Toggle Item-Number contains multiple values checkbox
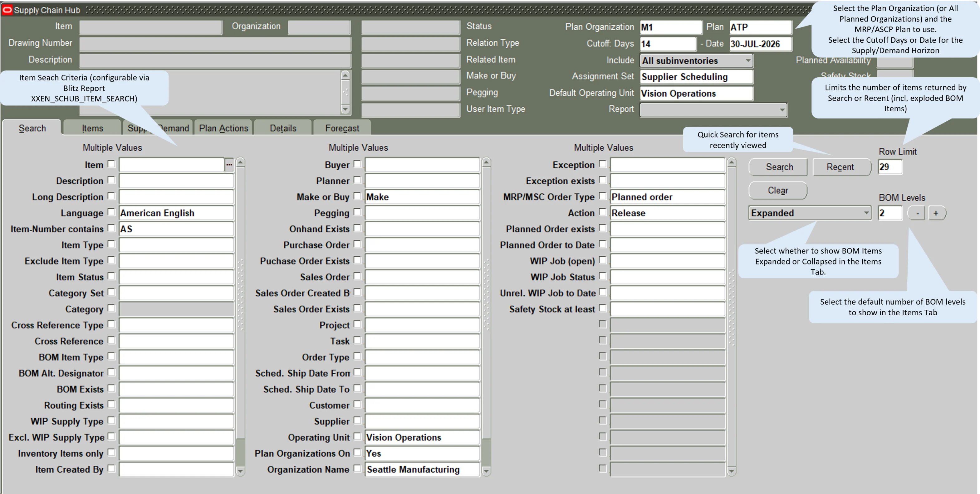 click(x=111, y=228)
